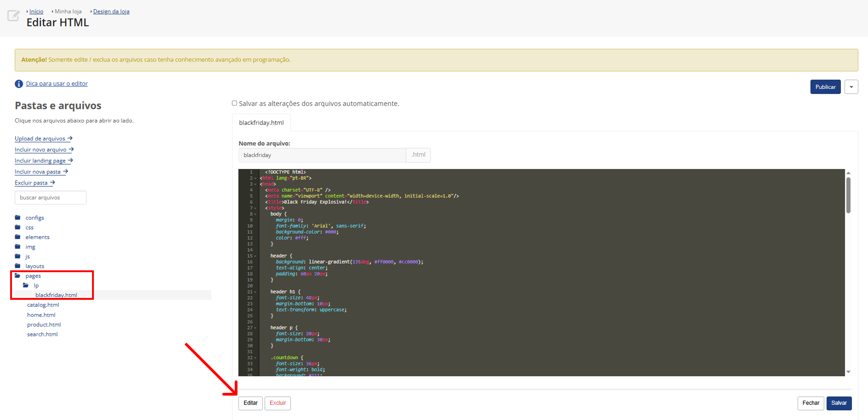
Task: Click the Fechar button
Action: (x=810, y=403)
